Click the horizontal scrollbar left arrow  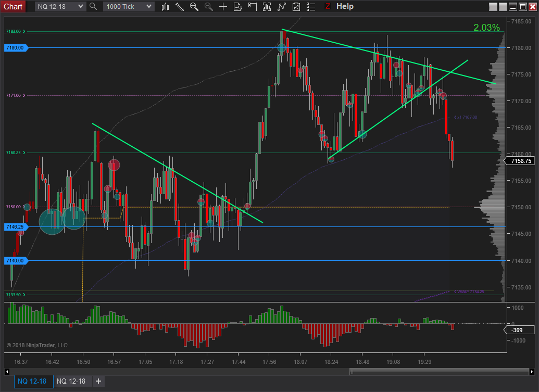(7, 371)
